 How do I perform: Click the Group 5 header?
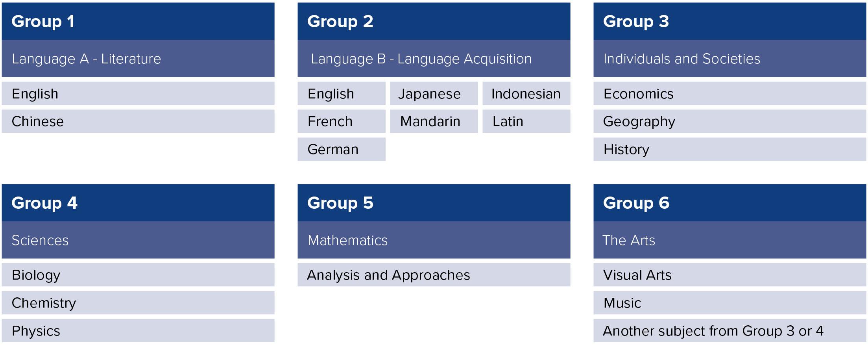(x=434, y=203)
